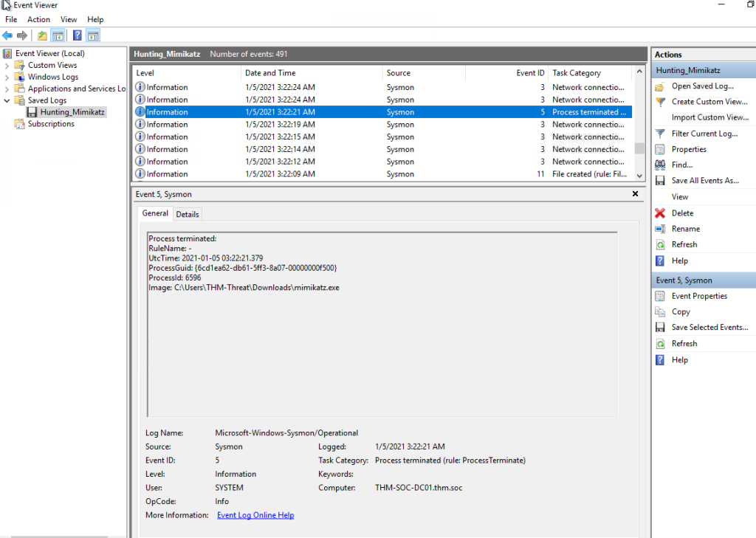Image resolution: width=756 pixels, height=538 pixels.
Task: Close the Event 5 preview pane
Action: (x=635, y=194)
